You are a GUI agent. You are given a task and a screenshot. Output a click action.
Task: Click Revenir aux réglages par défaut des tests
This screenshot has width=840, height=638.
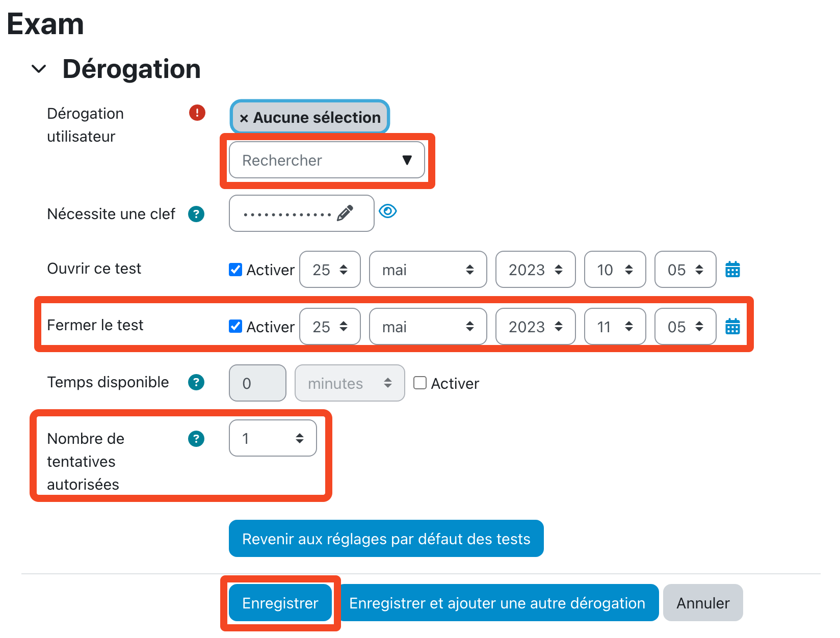[x=386, y=539]
